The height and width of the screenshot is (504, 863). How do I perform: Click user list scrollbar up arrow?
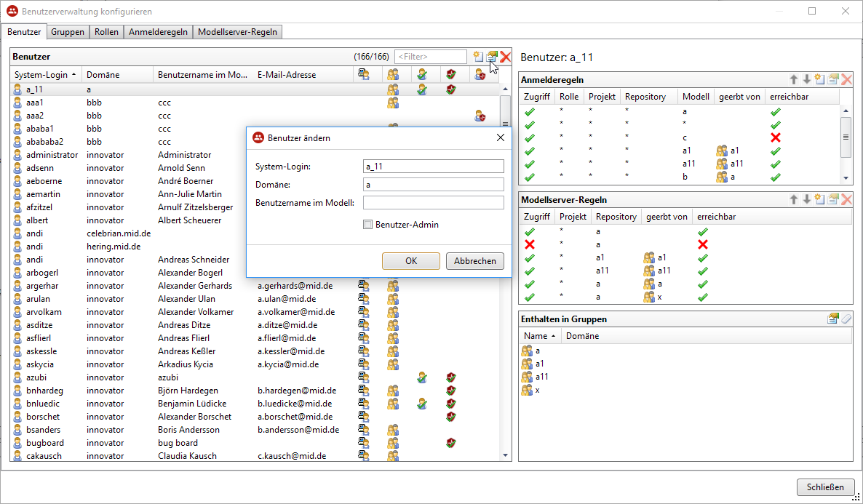tap(505, 89)
